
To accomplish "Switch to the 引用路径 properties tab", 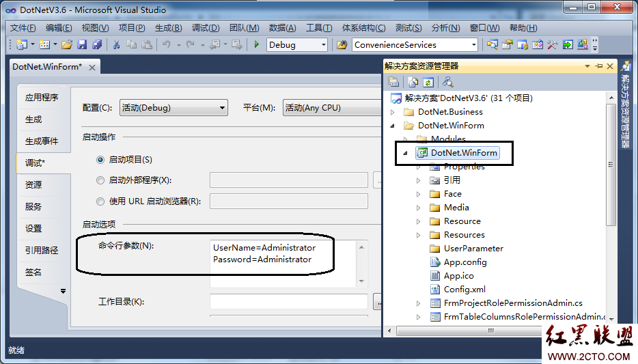I will tap(42, 250).
